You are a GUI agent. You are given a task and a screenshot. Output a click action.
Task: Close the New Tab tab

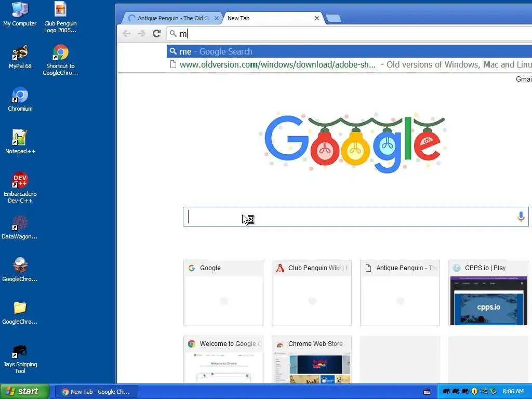pos(316,18)
